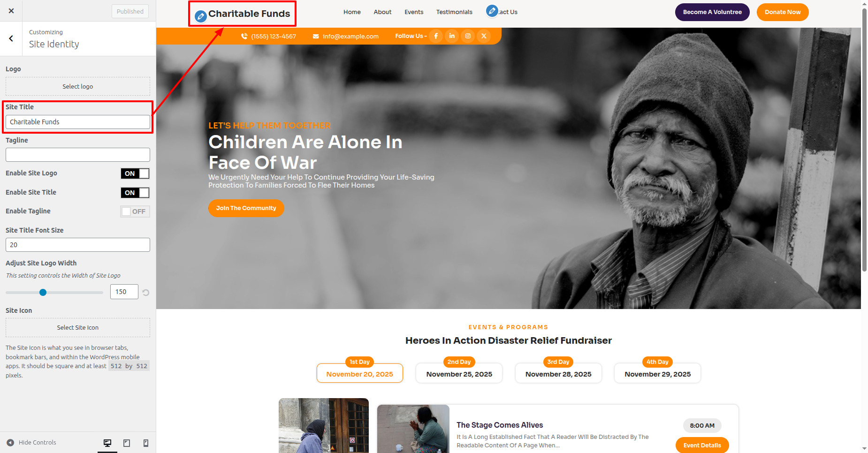Image resolution: width=868 pixels, height=453 pixels.
Task: Switch to mobile preview mode
Action: (x=146, y=443)
